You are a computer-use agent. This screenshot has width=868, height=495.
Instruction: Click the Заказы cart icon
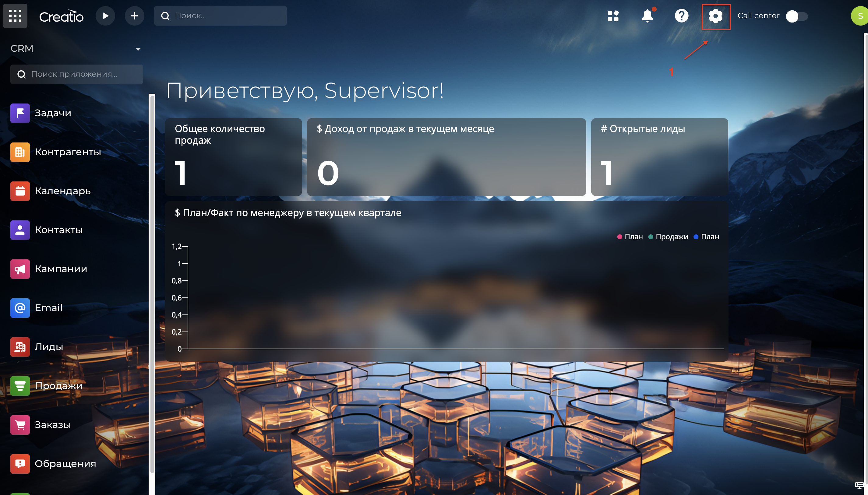(20, 425)
